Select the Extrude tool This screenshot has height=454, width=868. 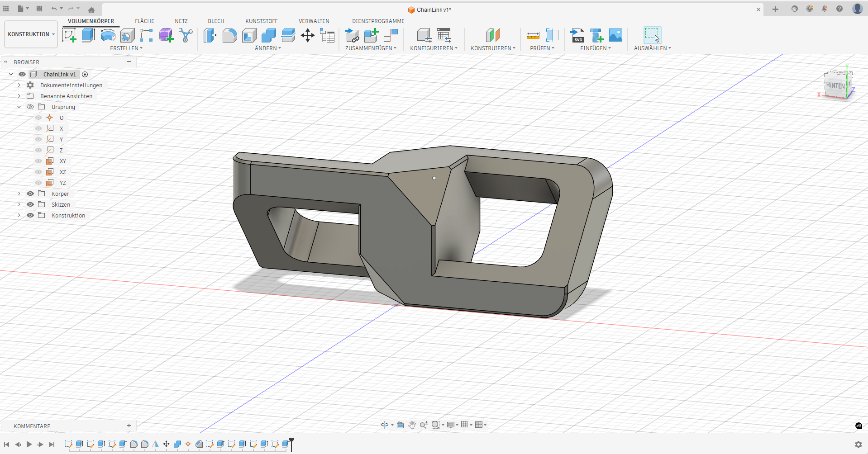tap(88, 35)
